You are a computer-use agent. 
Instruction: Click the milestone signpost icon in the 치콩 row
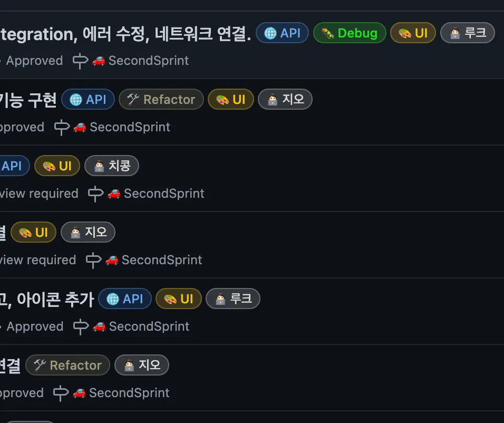(95, 194)
